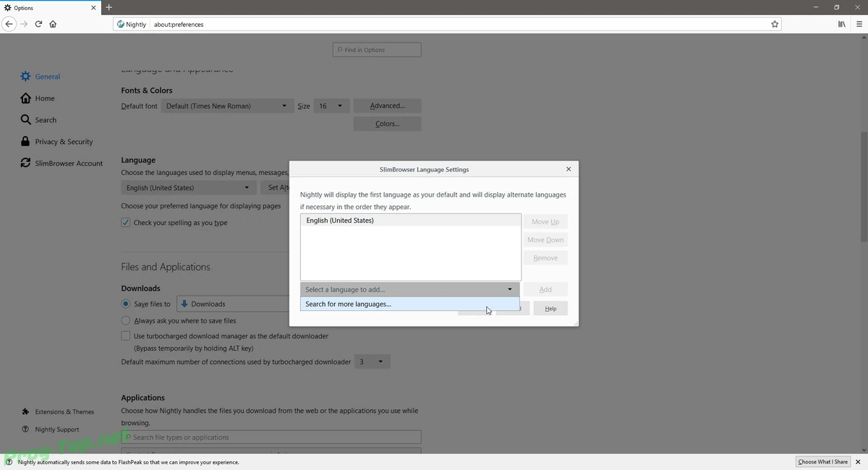Click the Colors button
Viewport: 868px width, 470px height.
click(387, 124)
